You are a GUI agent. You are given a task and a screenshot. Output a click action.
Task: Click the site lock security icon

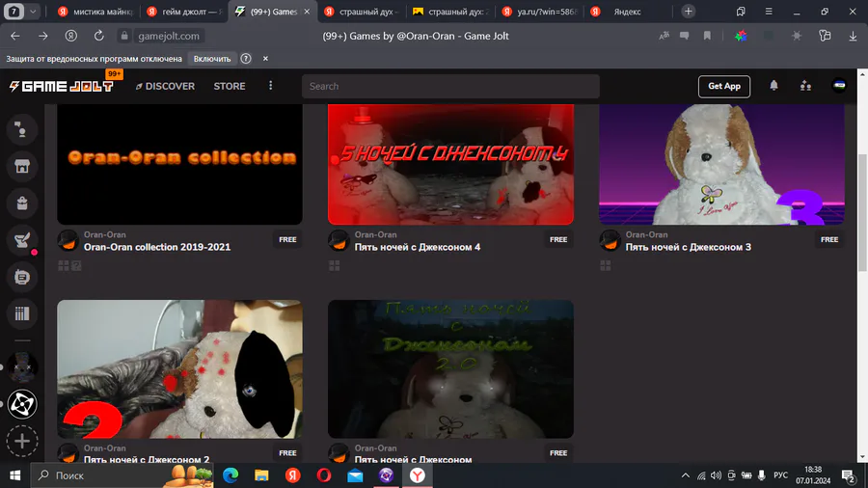pyautogui.click(x=124, y=36)
